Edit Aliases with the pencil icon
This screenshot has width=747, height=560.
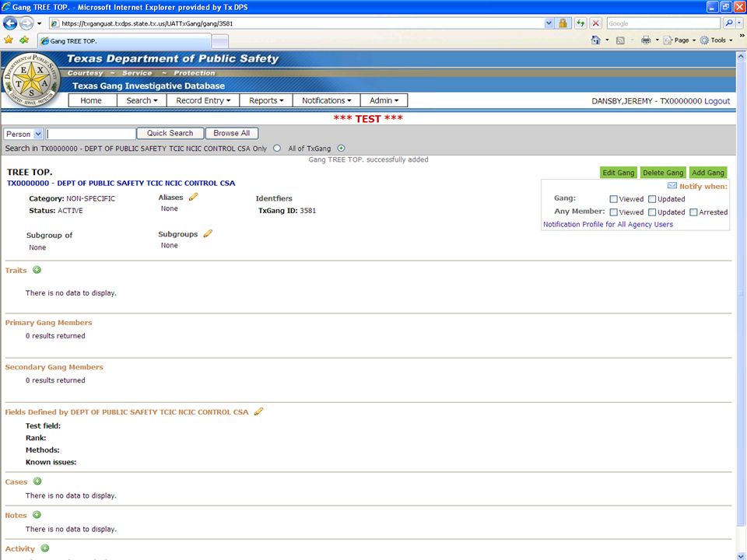pos(193,197)
